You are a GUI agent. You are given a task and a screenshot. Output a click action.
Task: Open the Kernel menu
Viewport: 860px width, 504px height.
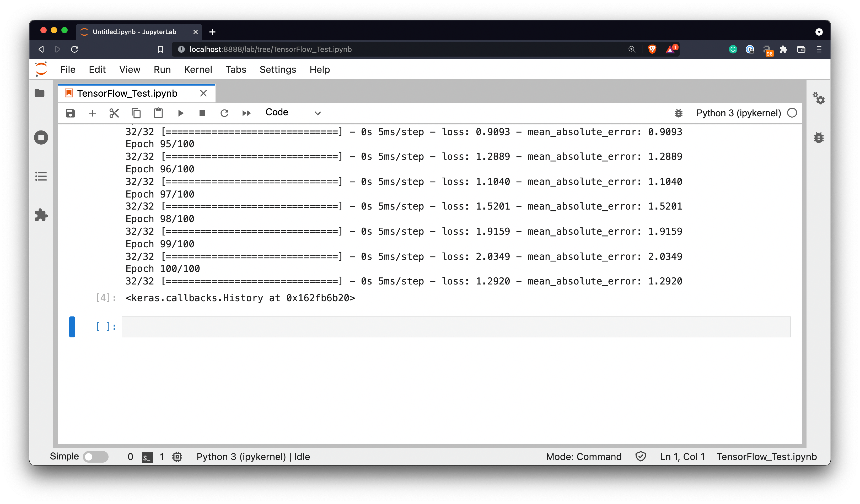(x=198, y=69)
